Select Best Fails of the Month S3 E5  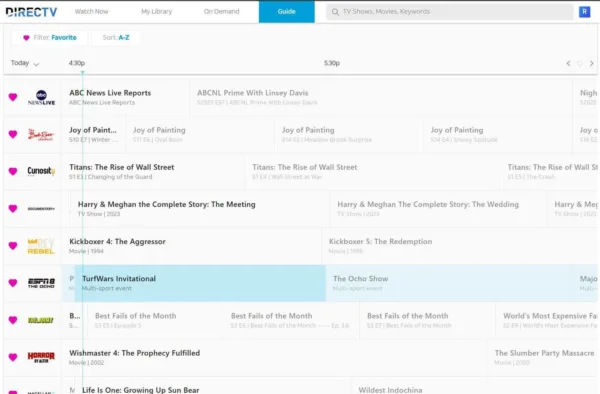[155, 320]
